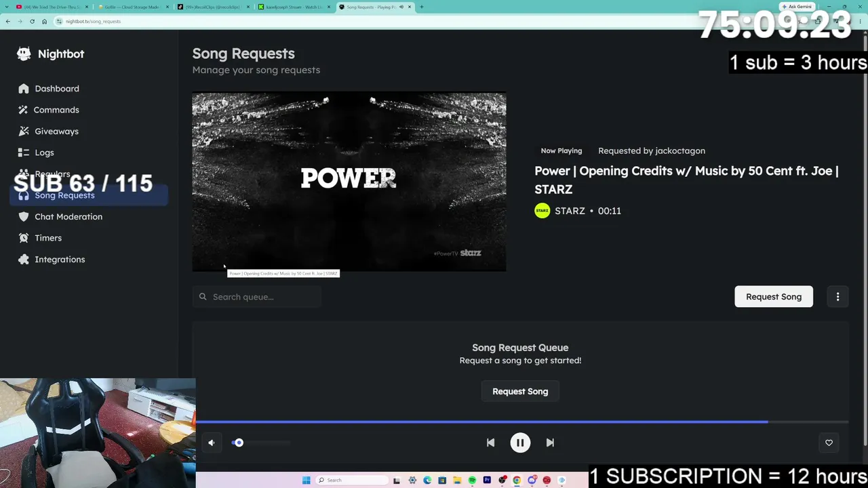The width and height of the screenshot is (868, 488).
Task: Click the Windows Start button
Action: click(x=306, y=481)
